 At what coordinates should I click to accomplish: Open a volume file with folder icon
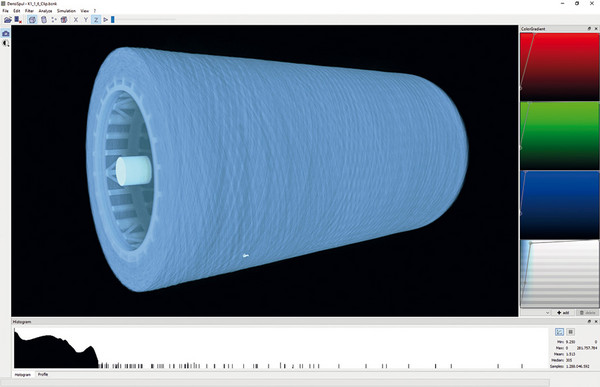(8, 20)
